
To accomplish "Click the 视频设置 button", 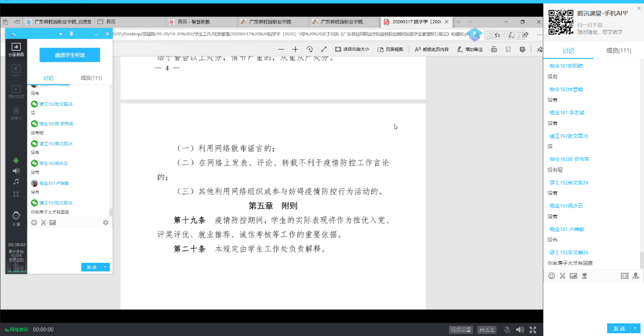I will pos(461,330).
